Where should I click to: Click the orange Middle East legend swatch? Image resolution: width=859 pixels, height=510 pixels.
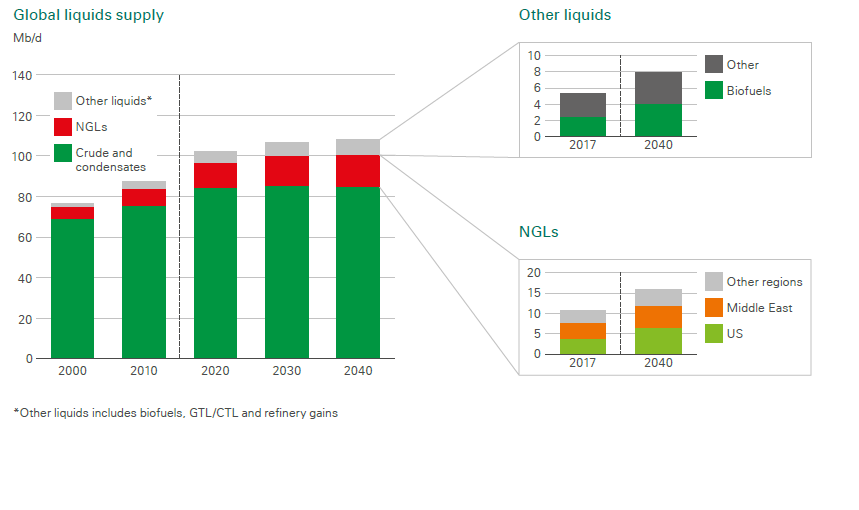714,308
